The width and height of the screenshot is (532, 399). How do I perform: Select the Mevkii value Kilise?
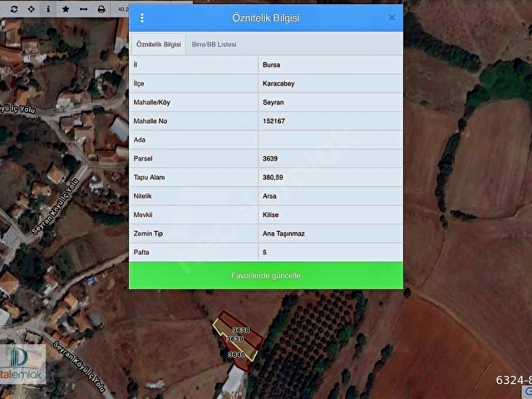(x=270, y=214)
